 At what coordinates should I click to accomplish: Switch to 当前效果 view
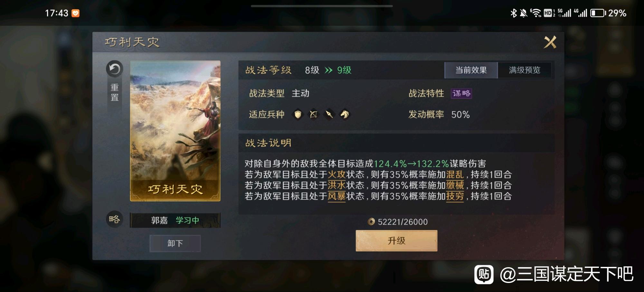tap(471, 70)
